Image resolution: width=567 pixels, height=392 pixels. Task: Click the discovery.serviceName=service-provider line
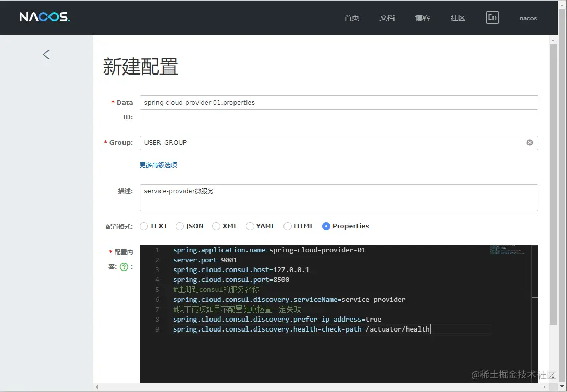pos(289,299)
